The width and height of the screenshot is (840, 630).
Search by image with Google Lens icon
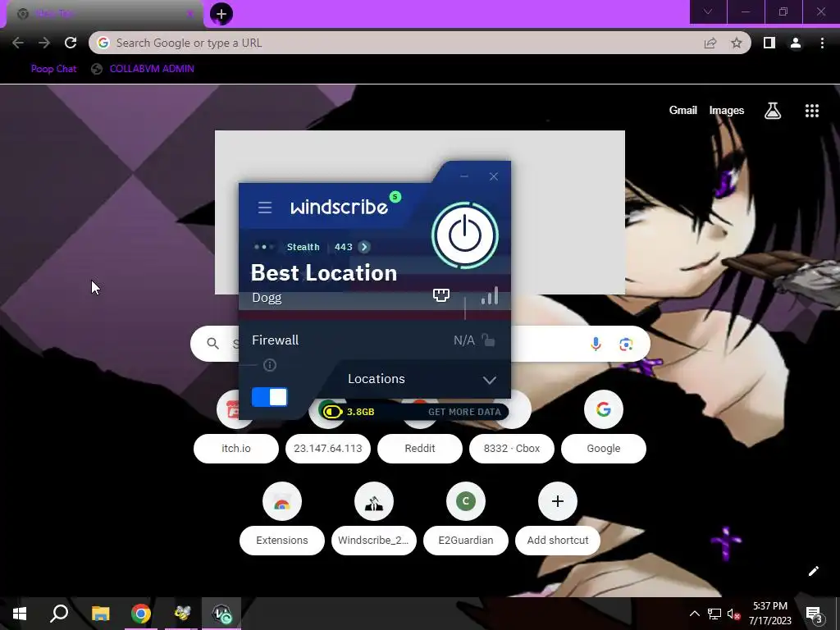click(x=626, y=344)
